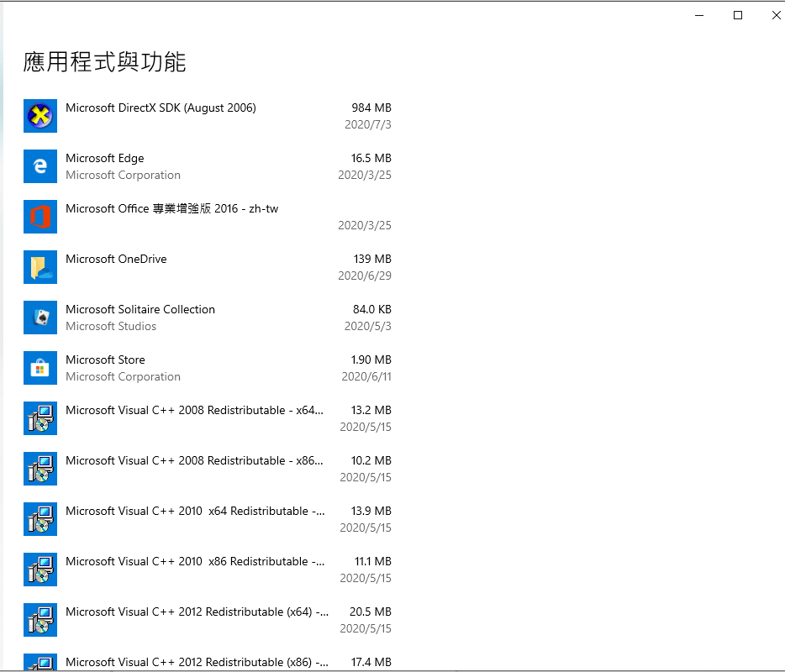Click the Visual C++ 2008 x86 installer icon
785x672 pixels.
(40, 469)
